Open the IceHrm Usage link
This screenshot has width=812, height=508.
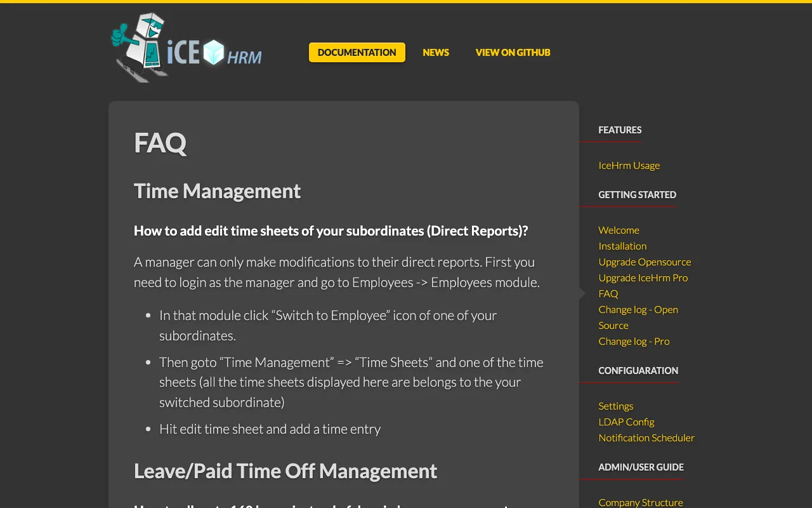(629, 166)
